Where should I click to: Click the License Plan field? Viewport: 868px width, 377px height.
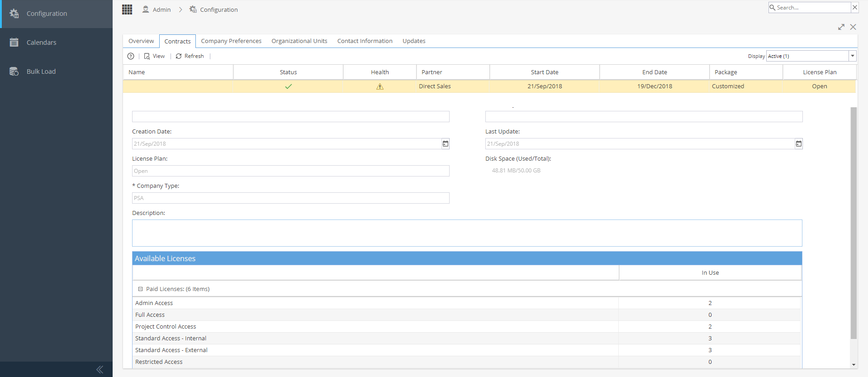pos(291,171)
